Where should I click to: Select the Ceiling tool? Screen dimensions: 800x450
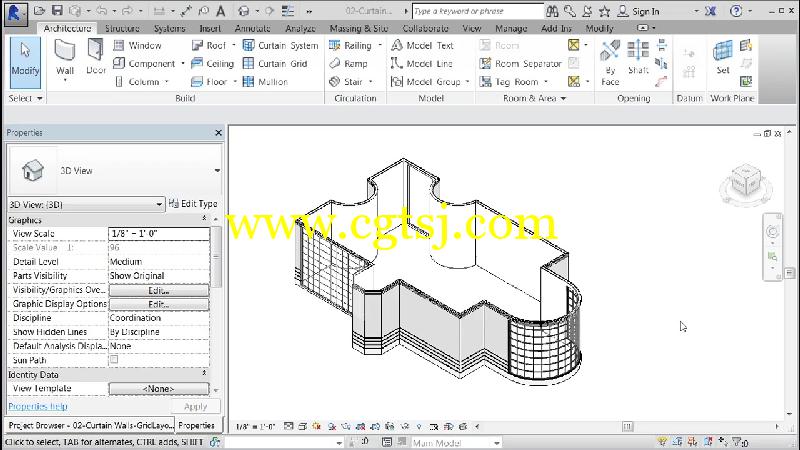(212, 63)
